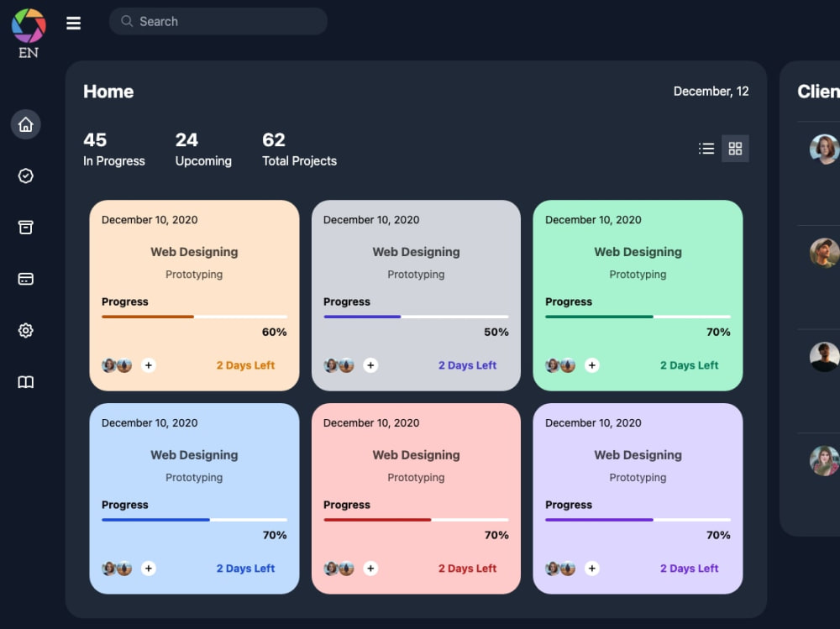The height and width of the screenshot is (629, 840).
Task: Click member avatars on gray card
Action: click(x=339, y=365)
